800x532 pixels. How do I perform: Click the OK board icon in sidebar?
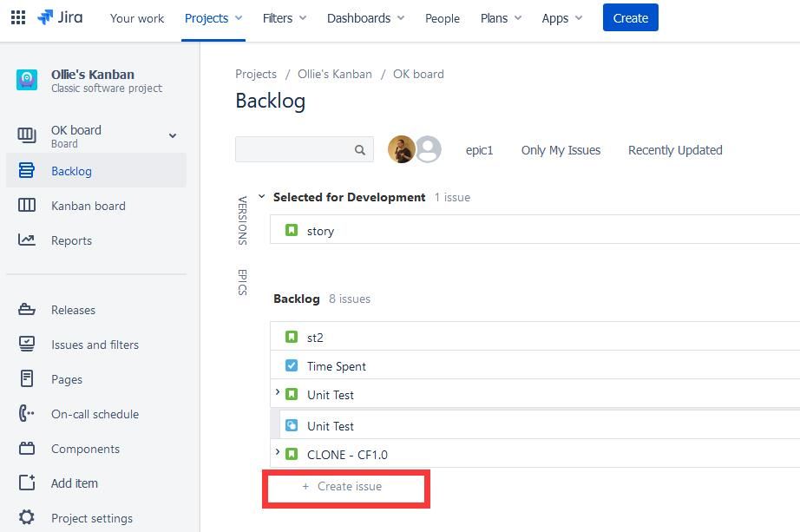[x=27, y=135]
